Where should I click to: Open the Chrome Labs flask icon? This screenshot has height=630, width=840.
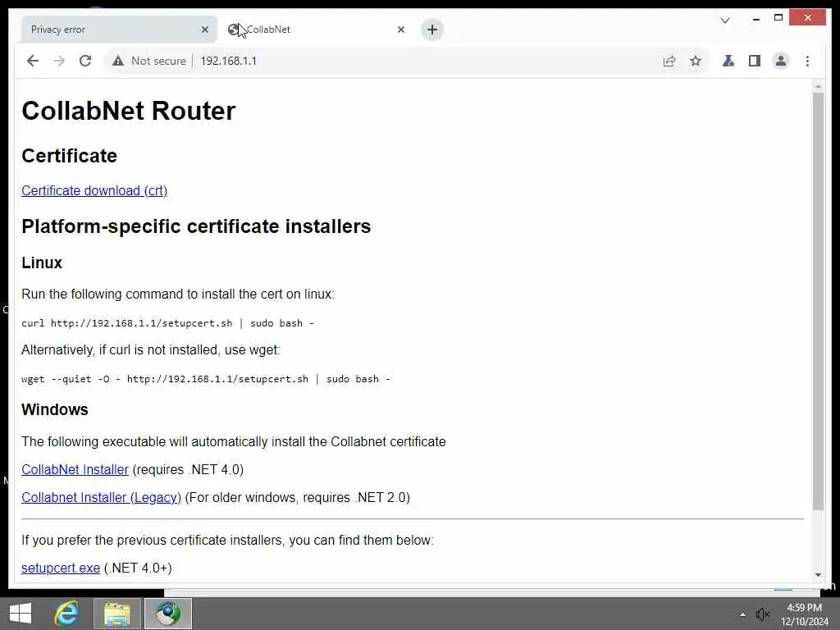coord(728,61)
